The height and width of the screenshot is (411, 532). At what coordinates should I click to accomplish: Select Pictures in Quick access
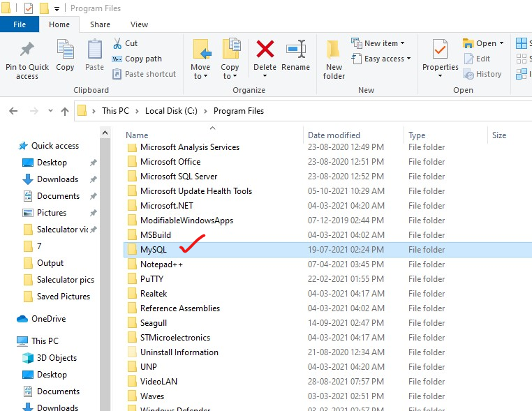point(45,213)
